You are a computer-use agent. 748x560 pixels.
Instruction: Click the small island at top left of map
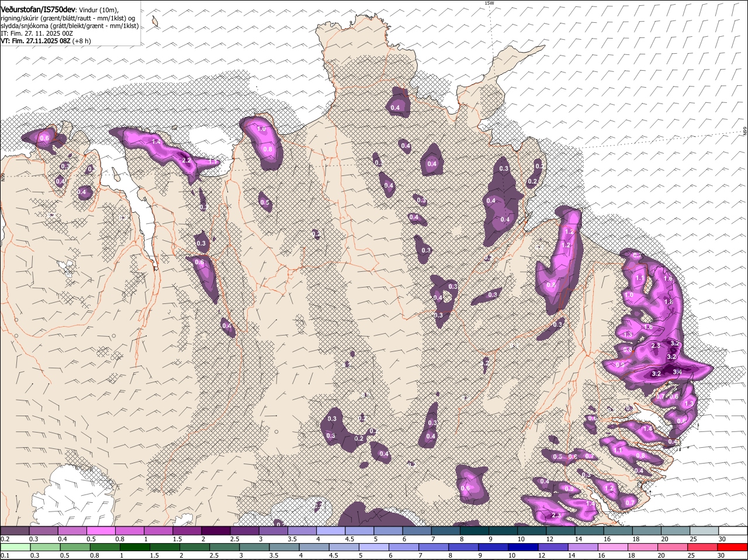155,22
